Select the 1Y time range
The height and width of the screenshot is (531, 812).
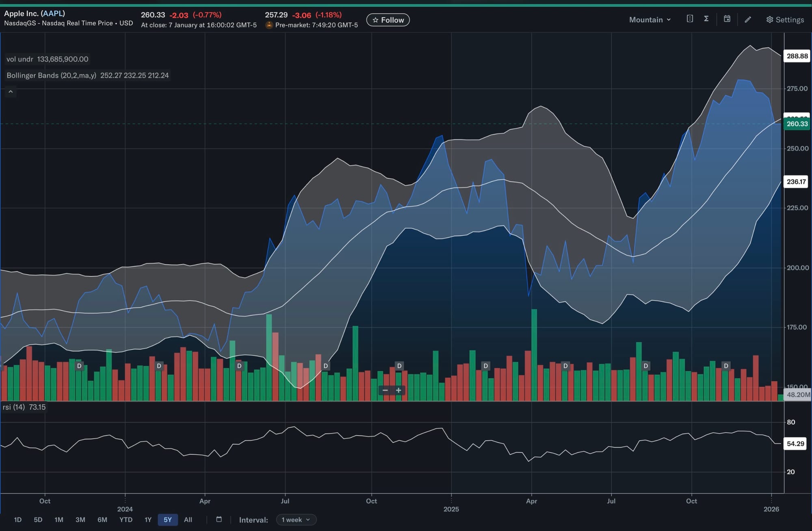click(148, 520)
